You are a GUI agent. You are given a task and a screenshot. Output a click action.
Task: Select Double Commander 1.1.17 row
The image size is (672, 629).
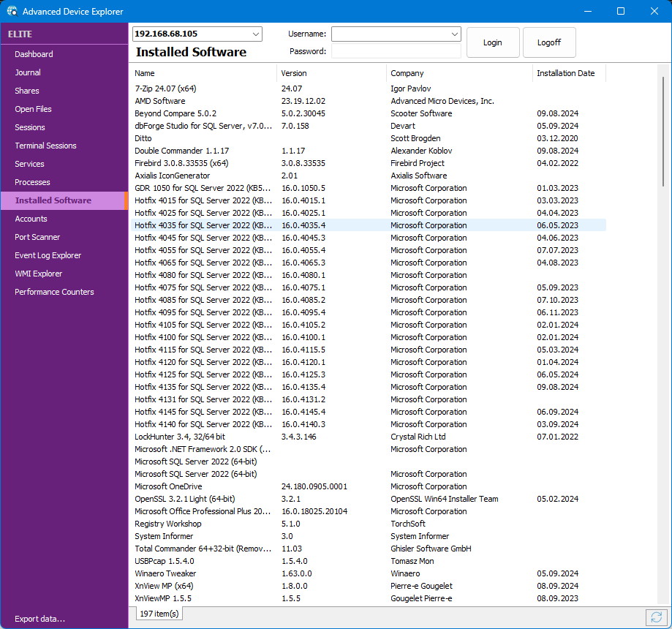click(368, 151)
